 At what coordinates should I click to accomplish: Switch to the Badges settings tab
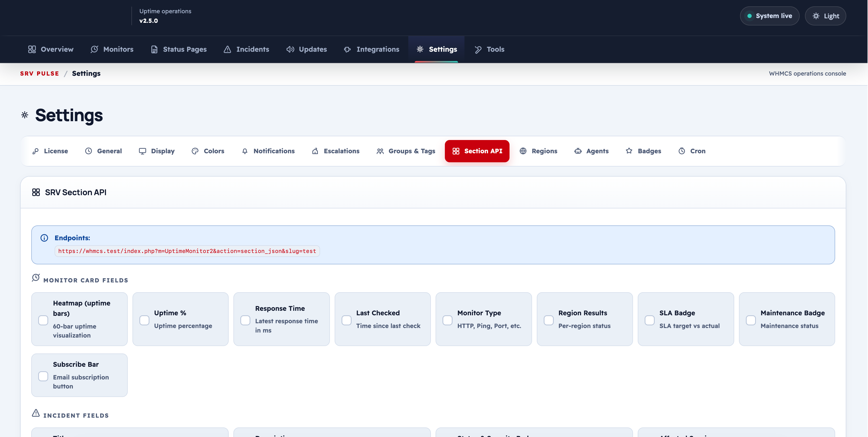643,151
